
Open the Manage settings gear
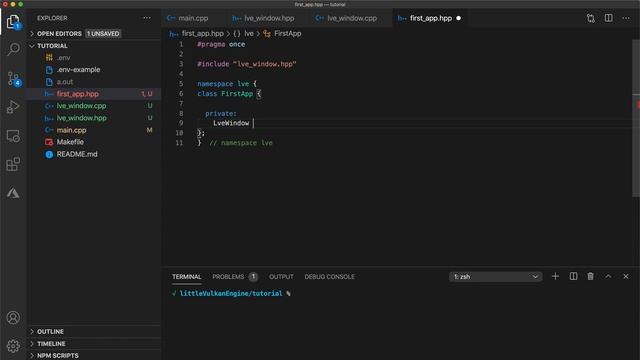click(13, 346)
